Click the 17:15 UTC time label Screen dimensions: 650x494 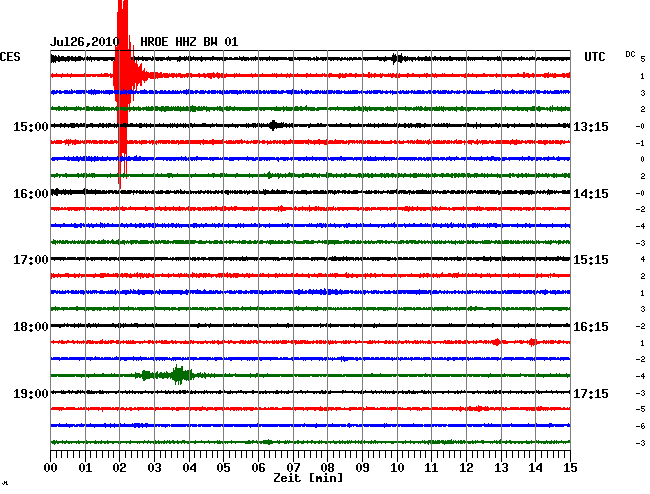click(591, 393)
